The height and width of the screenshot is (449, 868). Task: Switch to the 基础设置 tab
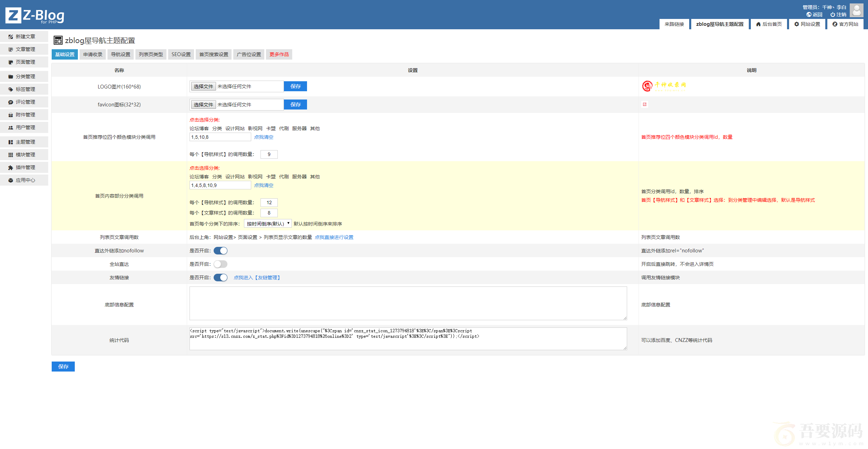tap(65, 54)
